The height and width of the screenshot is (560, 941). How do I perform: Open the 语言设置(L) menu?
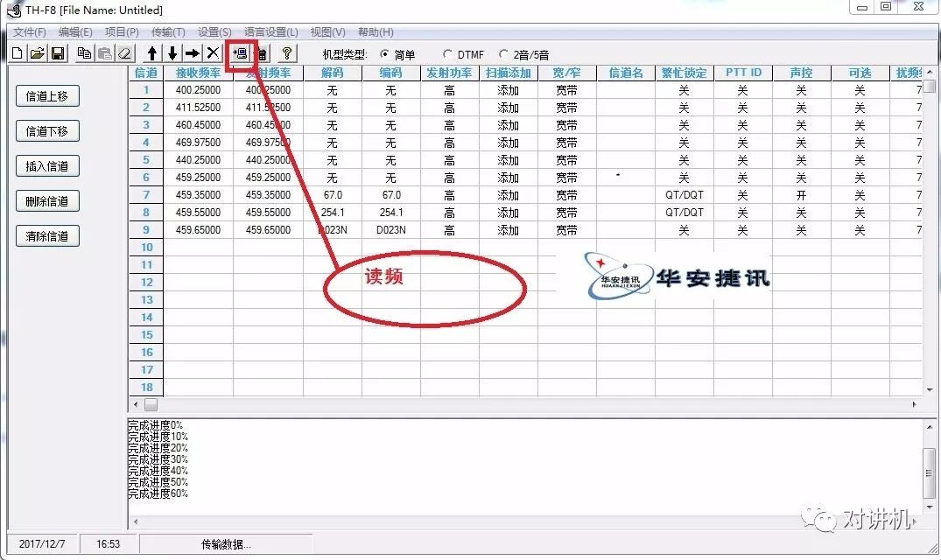(270, 31)
